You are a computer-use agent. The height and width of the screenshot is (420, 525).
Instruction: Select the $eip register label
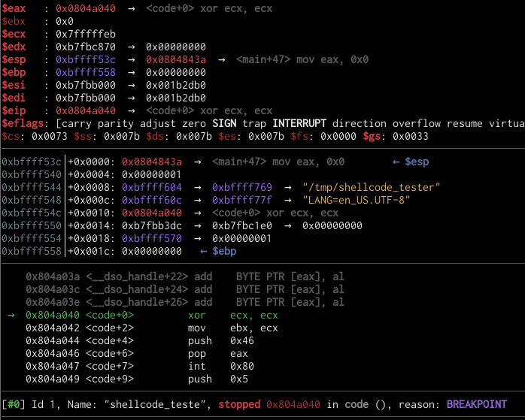[x=16, y=110]
